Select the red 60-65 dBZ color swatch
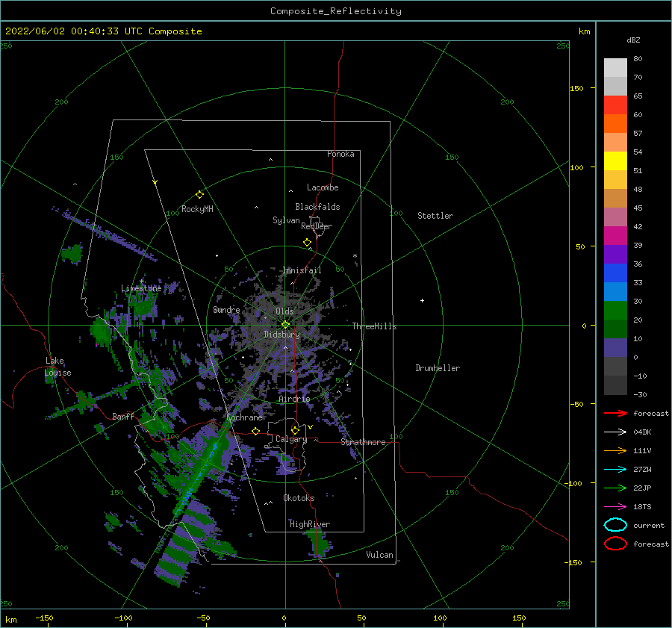 (x=615, y=105)
